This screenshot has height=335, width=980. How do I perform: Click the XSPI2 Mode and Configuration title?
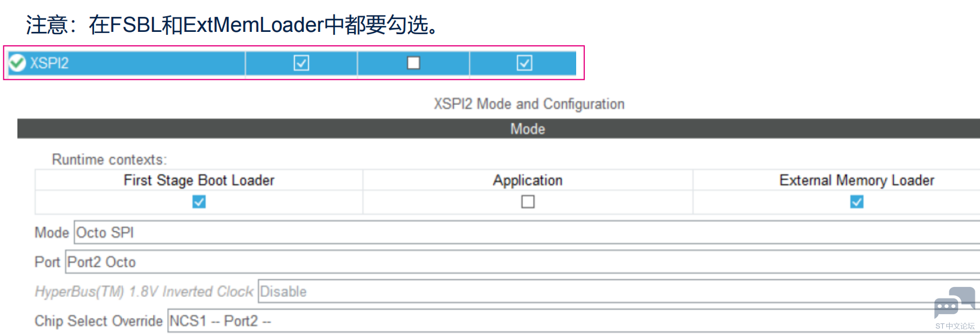pyautogui.click(x=529, y=104)
